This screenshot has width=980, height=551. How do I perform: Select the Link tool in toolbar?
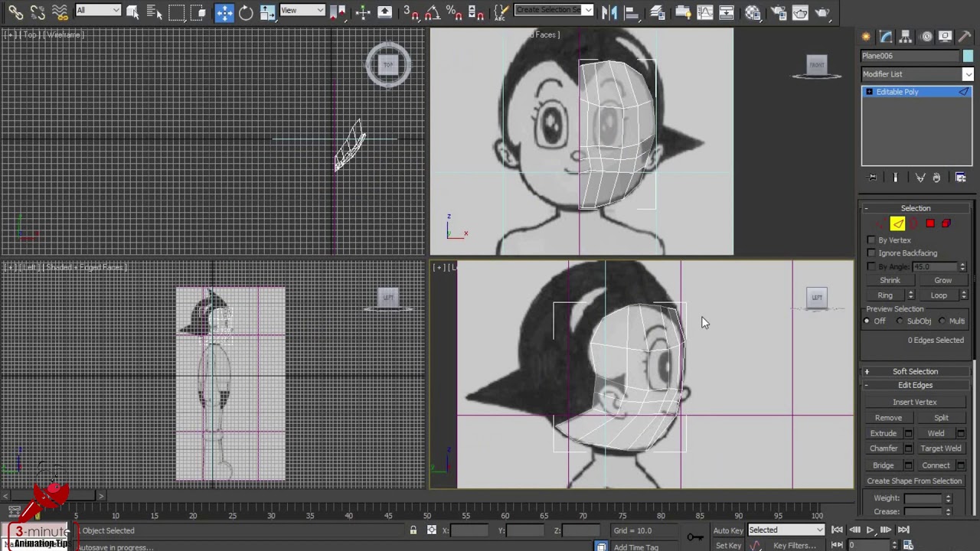point(15,12)
